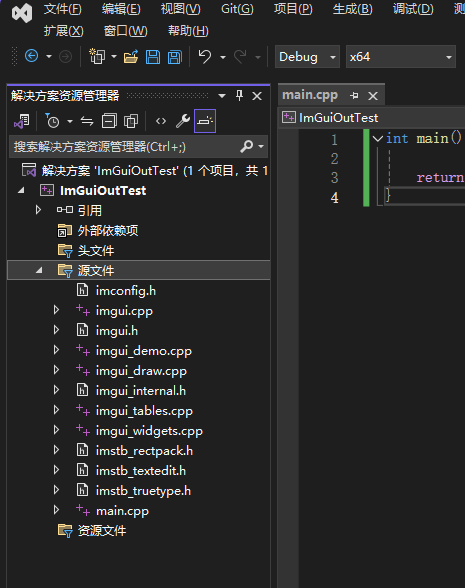Image resolution: width=465 pixels, height=588 pixels.
Task: Open search options dropdown arrow
Action: click(261, 146)
